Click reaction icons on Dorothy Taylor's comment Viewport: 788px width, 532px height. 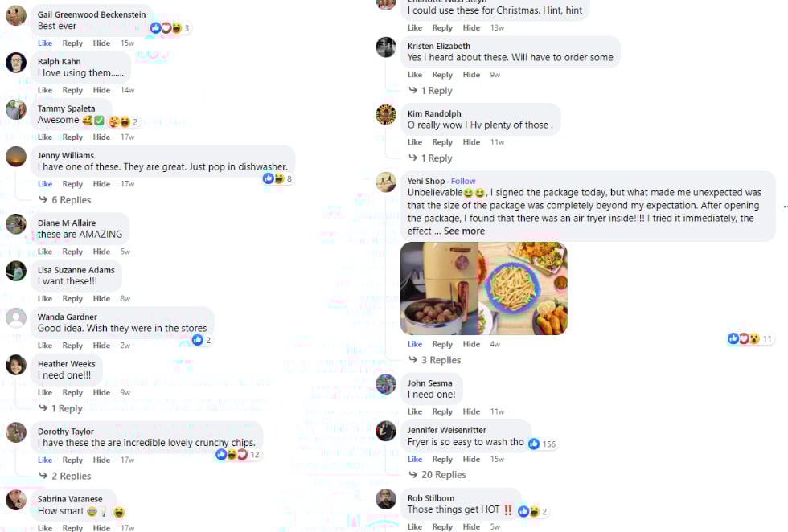point(238,455)
